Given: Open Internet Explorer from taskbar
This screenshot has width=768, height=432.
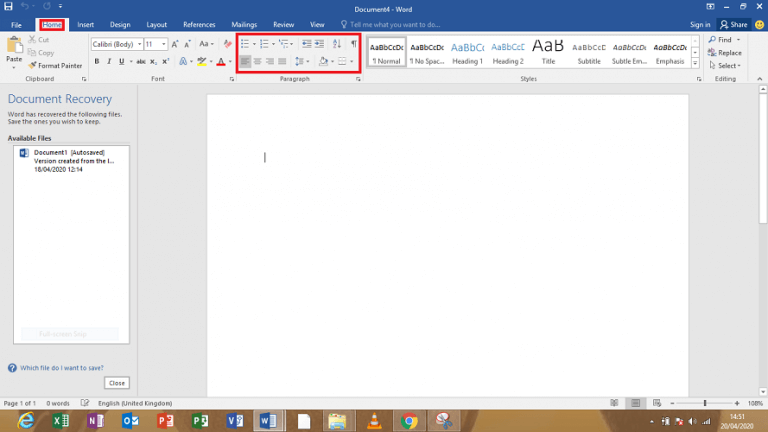Looking at the screenshot, I should [26, 421].
